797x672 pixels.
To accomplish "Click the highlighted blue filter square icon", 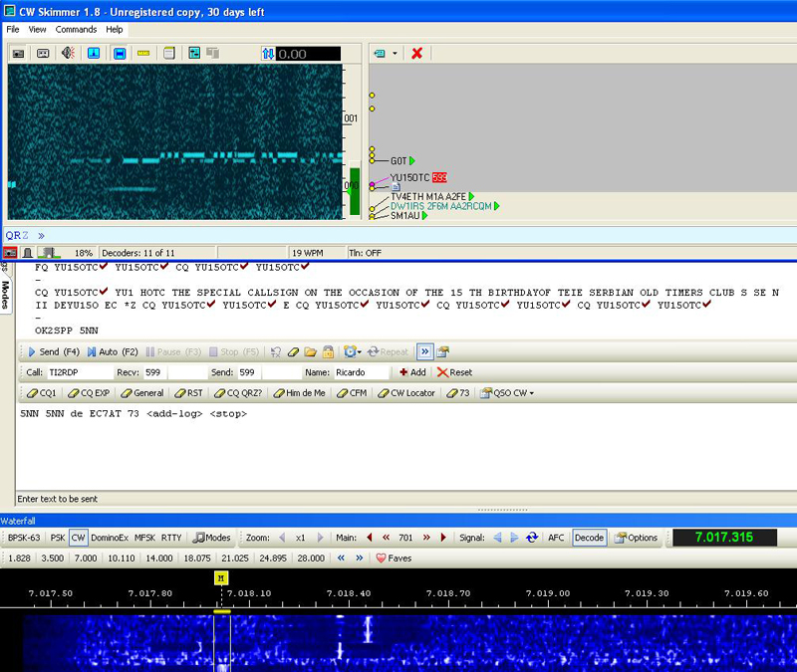I will tap(120, 54).
